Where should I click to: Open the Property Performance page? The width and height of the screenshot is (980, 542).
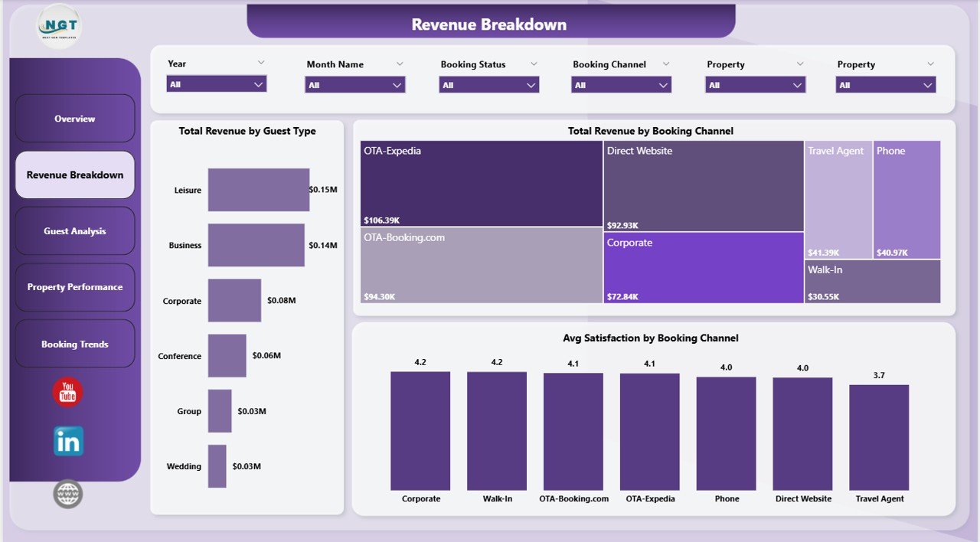(74, 287)
